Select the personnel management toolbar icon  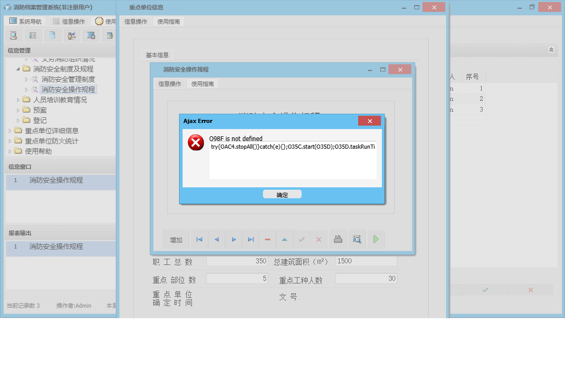coord(72,35)
